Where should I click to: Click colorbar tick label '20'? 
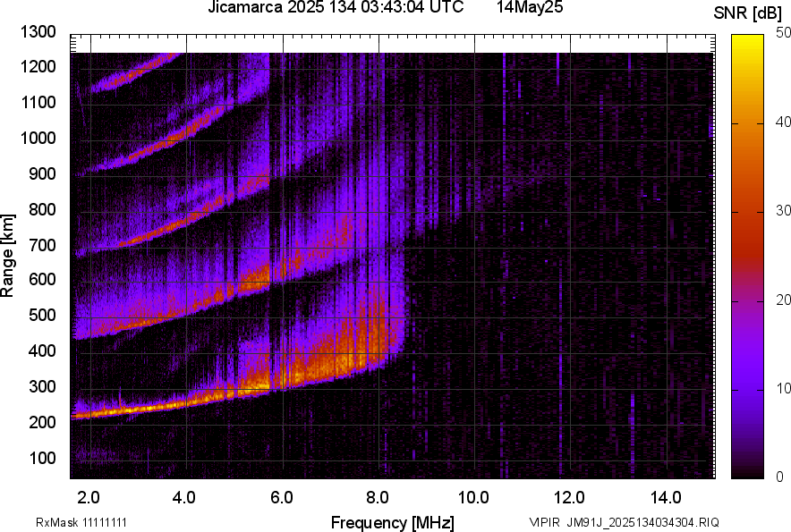[x=783, y=300]
